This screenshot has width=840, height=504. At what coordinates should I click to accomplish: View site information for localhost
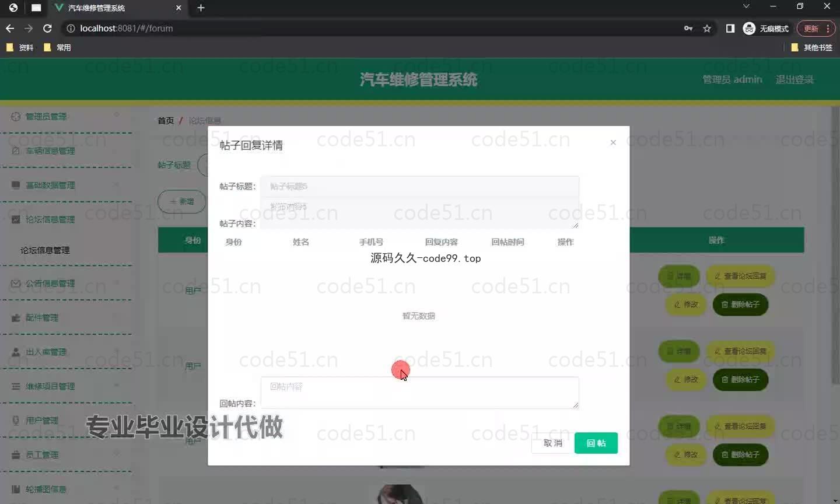71,28
